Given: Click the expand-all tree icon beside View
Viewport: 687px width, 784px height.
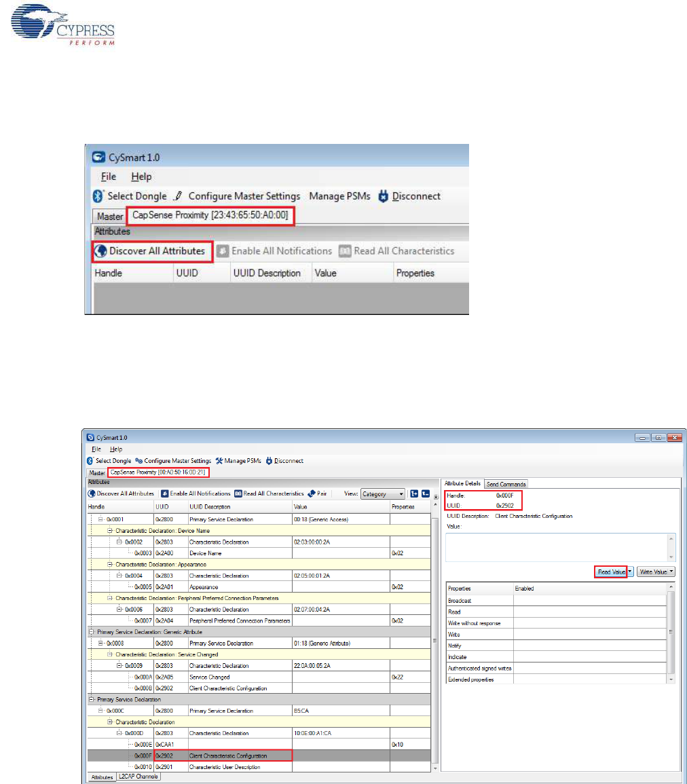Looking at the screenshot, I should [x=414, y=493].
